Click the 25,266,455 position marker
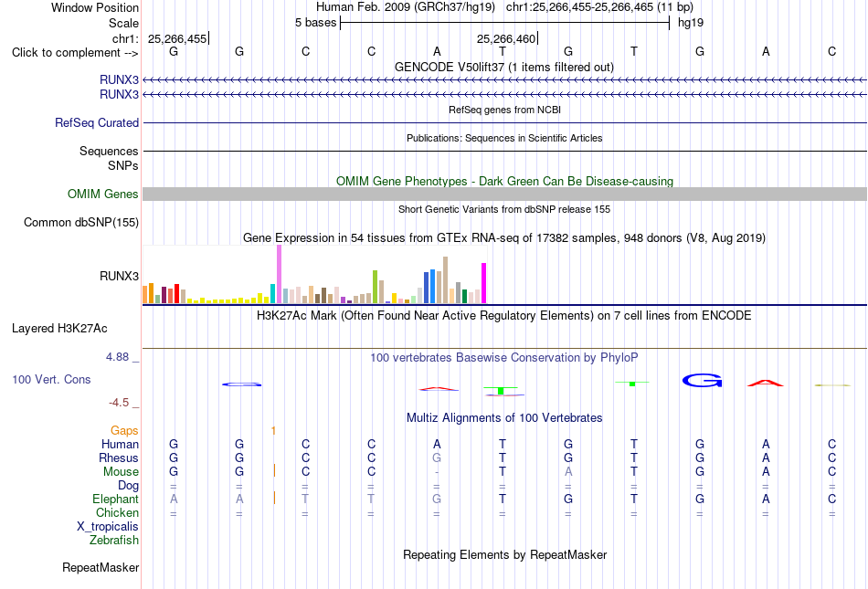The height and width of the screenshot is (589, 868). (177, 38)
